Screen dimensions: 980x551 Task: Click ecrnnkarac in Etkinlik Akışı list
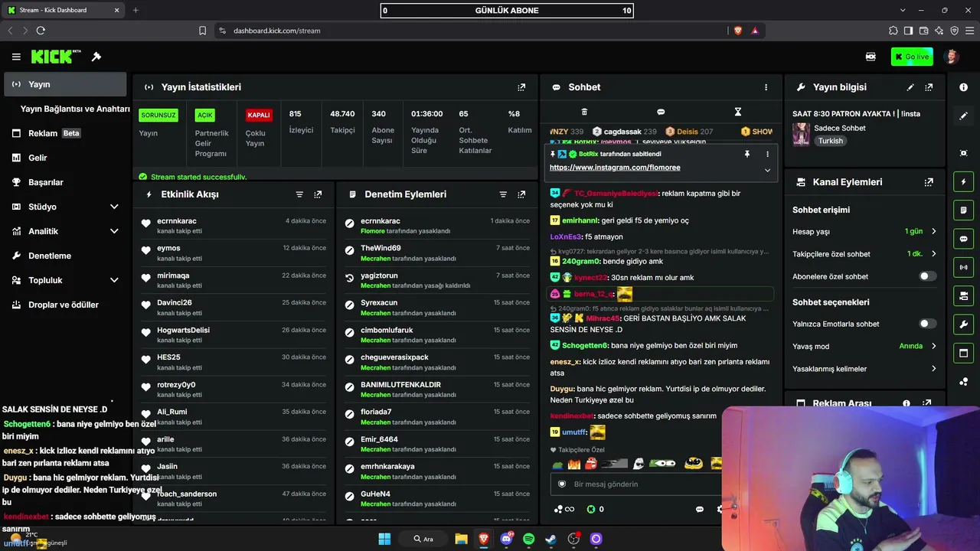(177, 221)
